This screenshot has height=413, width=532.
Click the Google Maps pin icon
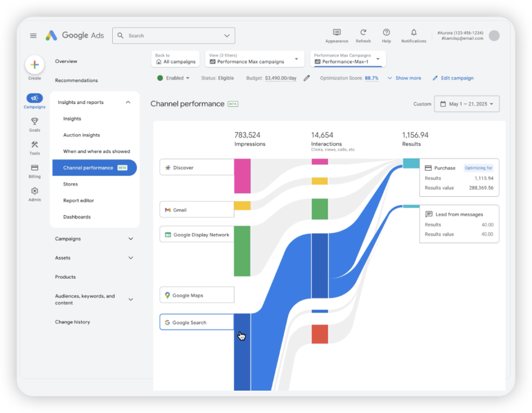[x=167, y=295]
